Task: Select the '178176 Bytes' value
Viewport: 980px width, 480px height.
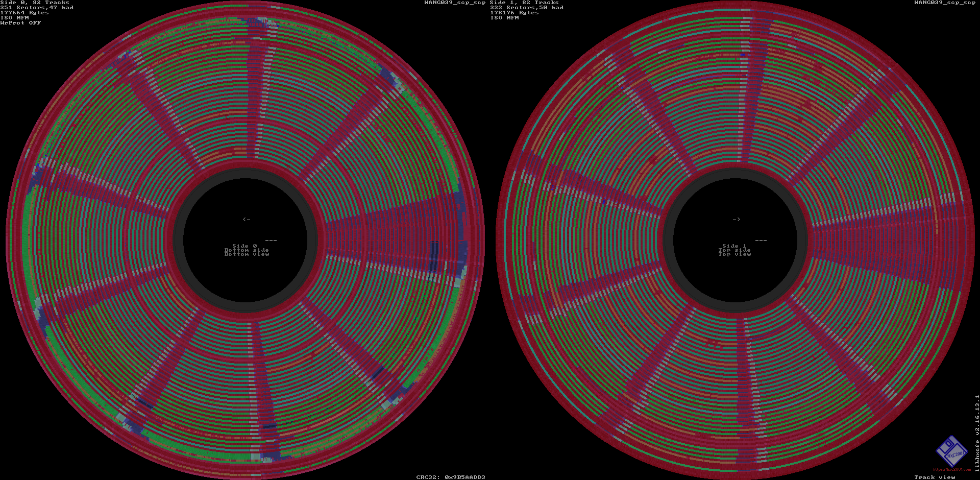Action: coord(514,13)
